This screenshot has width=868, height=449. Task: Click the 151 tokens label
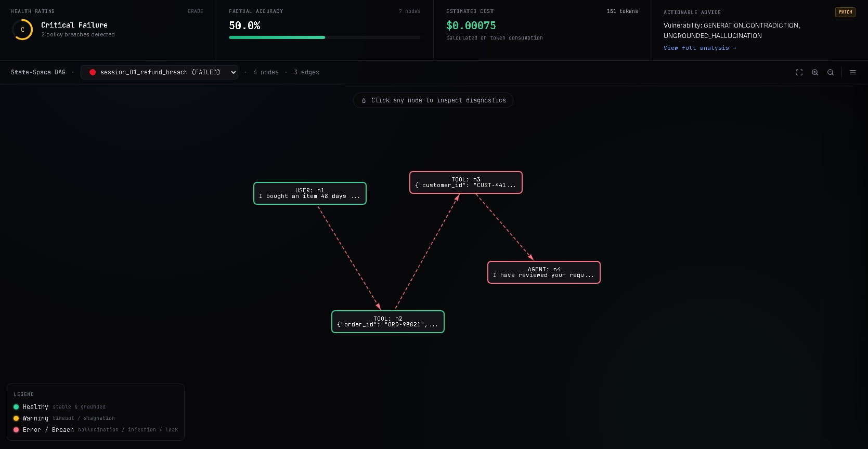tap(622, 11)
